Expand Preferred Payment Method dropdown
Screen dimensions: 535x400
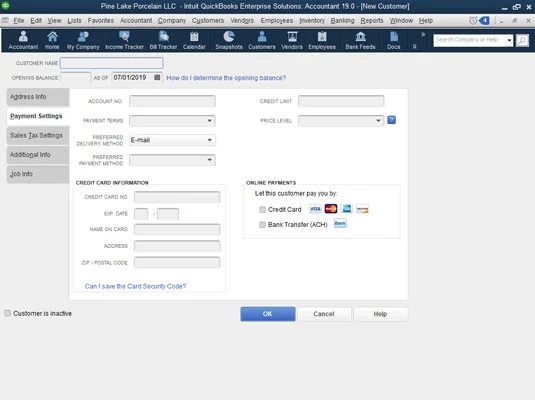[209, 160]
